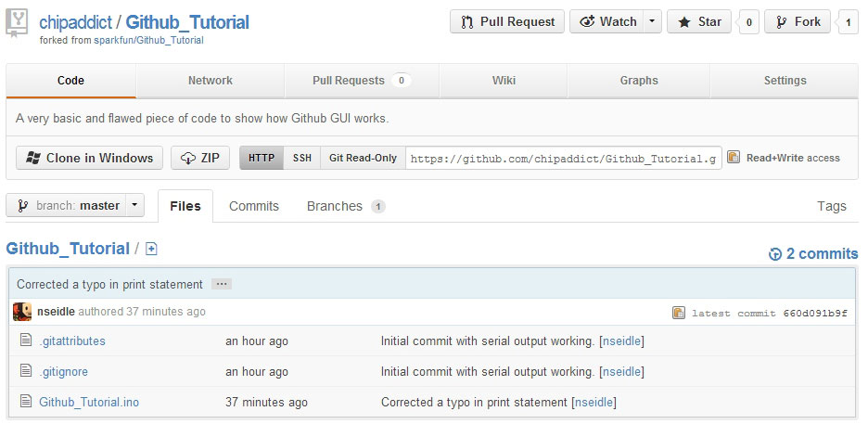Open the branch master dropdown

click(x=75, y=206)
